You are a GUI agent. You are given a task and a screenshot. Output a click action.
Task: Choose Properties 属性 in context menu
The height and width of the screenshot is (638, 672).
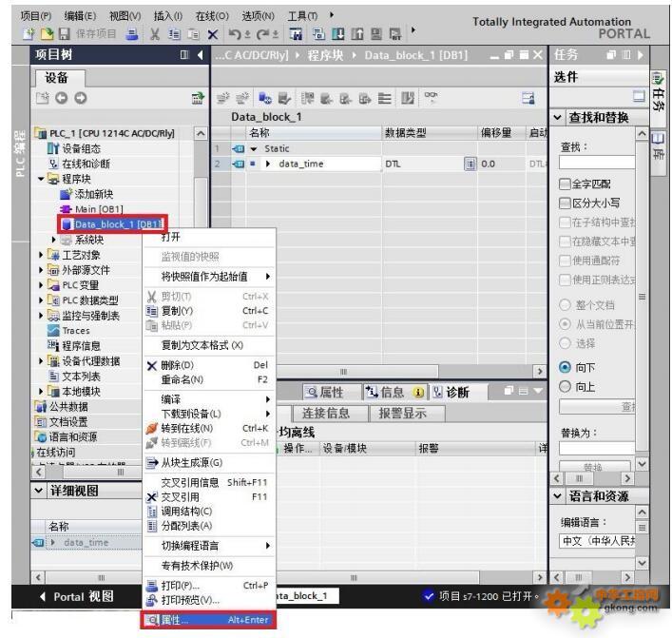pos(208,620)
